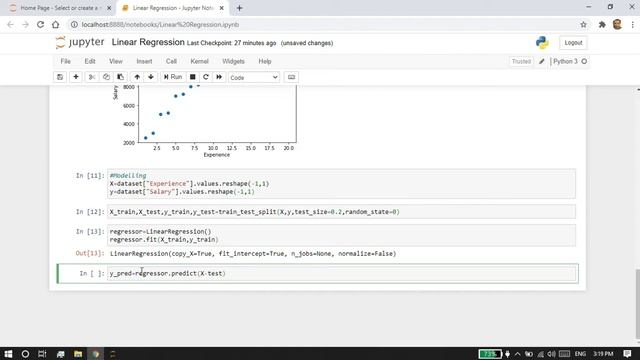Open the browser extensions puzzle icon
The height and width of the screenshot is (360, 640).
(602, 24)
